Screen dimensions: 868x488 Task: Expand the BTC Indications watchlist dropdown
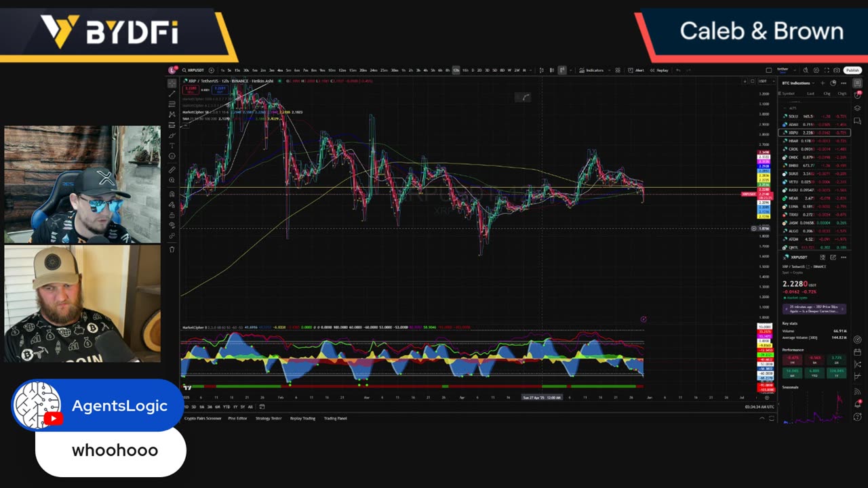pyautogui.click(x=813, y=83)
